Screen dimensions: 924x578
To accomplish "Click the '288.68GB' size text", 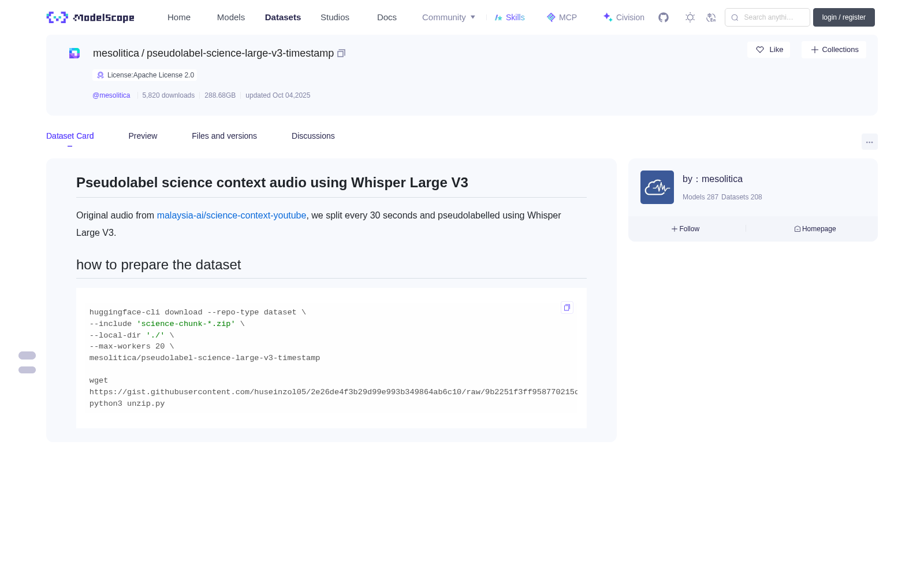I will coord(220,95).
